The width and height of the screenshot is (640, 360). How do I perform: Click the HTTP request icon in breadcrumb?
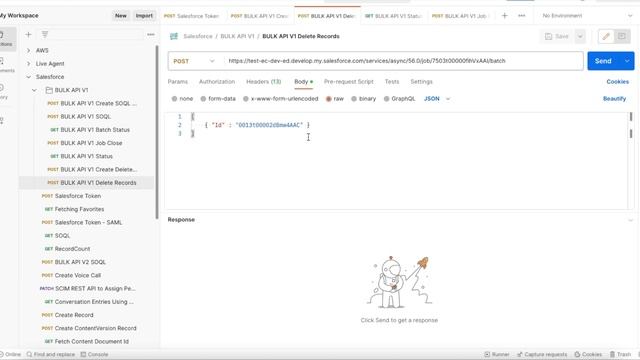(174, 36)
